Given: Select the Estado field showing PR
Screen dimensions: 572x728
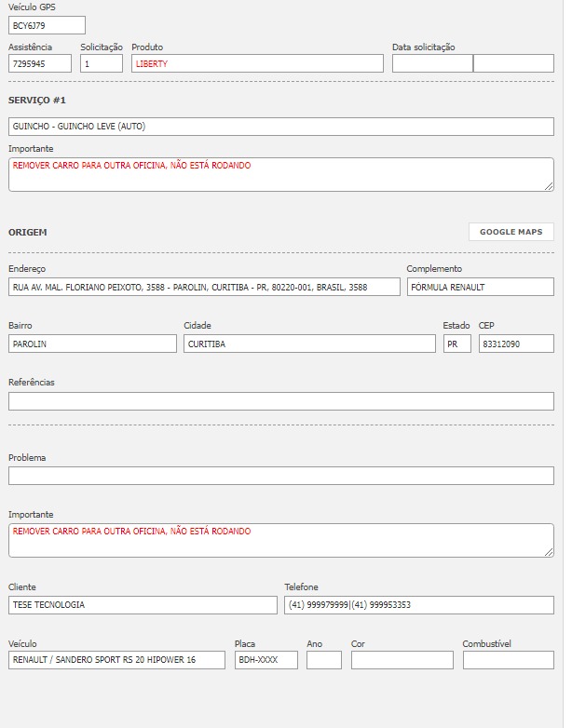Looking at the screenshot, I should point(457,344).
